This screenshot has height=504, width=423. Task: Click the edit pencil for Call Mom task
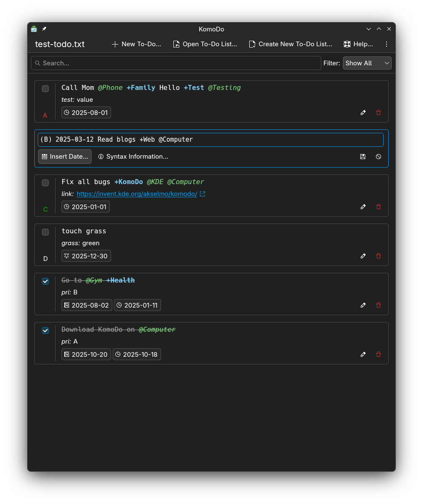363,113
